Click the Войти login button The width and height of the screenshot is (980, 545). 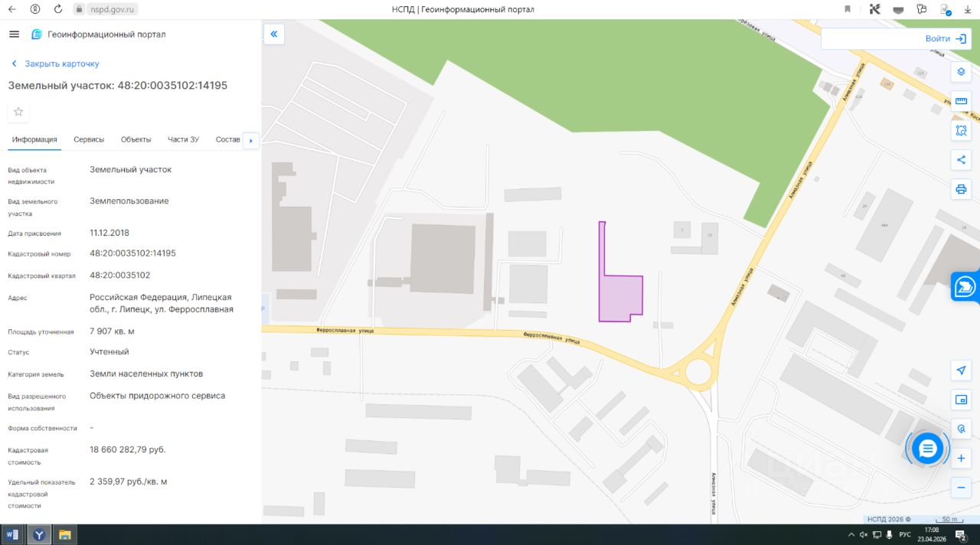946,38
